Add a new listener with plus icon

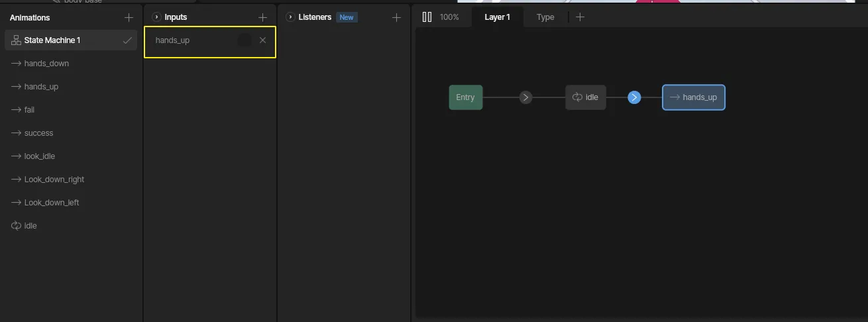(x=396, y=17)
